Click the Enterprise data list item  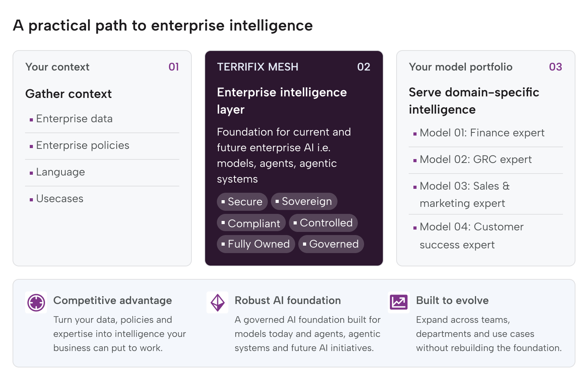coord(102,119)
